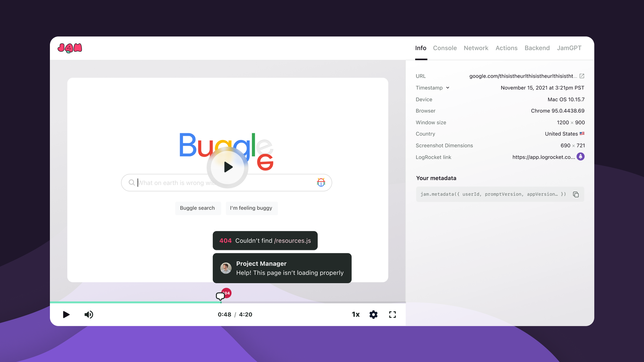Click the Info tab

click(421, 48)
